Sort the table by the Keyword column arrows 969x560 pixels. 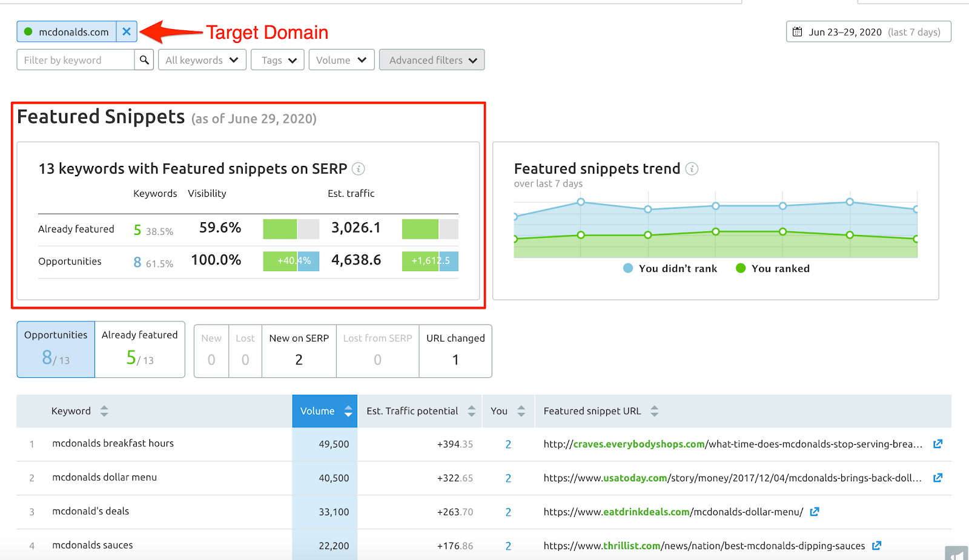point(104,411)
